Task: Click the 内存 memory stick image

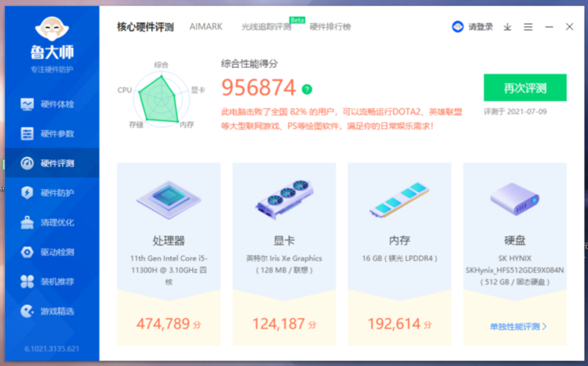Action: (399, 201)
